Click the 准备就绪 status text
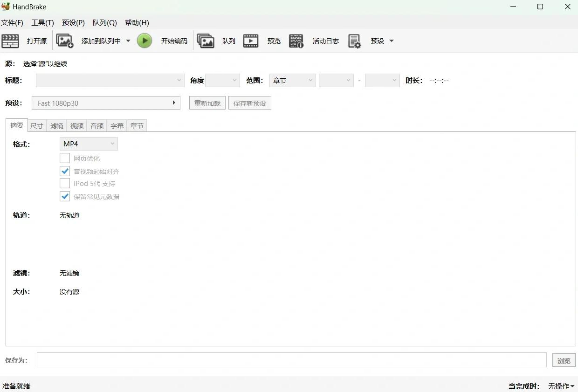This screenshot has width=578, height=392. pos(16,386)
